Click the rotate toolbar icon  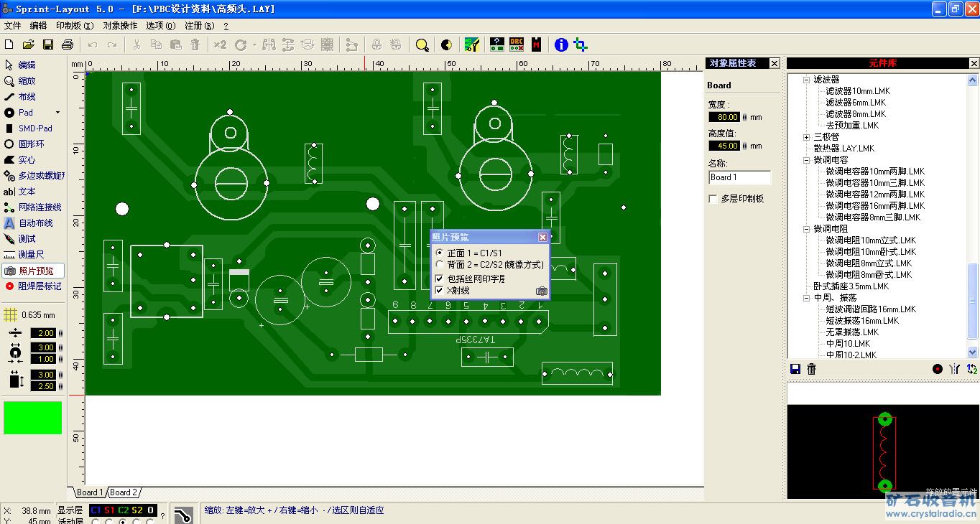(241, 45)
